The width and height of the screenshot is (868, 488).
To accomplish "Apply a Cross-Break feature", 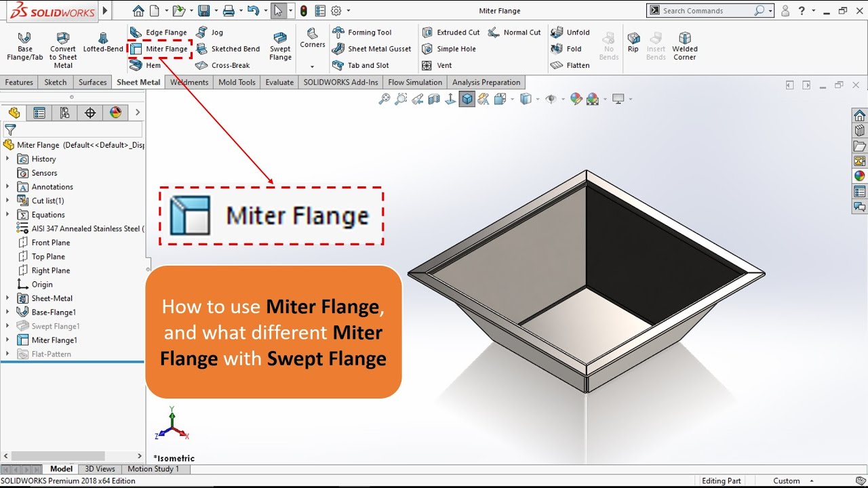I will coord(223,65).
